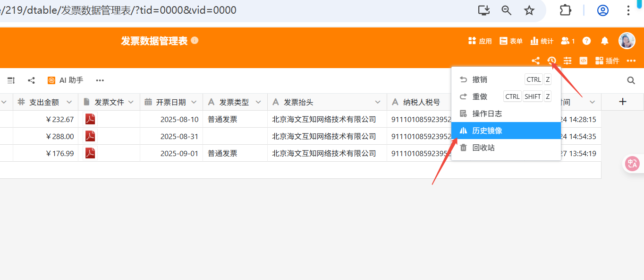The image size is (644, 280).
Task: Click the notification bell icon
Action: (605, 41)
